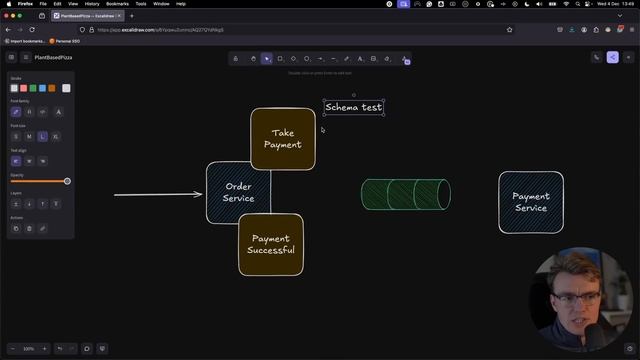
Task: Select the Selection arrow tool
Action: coord(267,59)
